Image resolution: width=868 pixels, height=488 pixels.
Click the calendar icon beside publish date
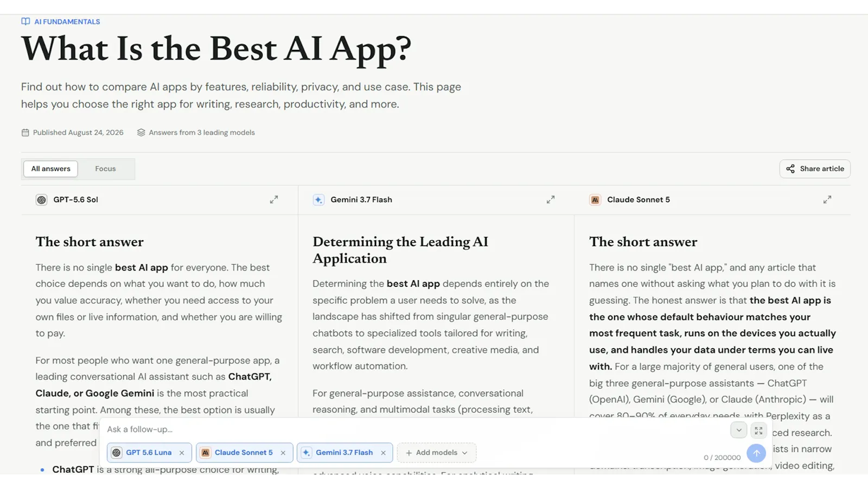pos(25,132)
